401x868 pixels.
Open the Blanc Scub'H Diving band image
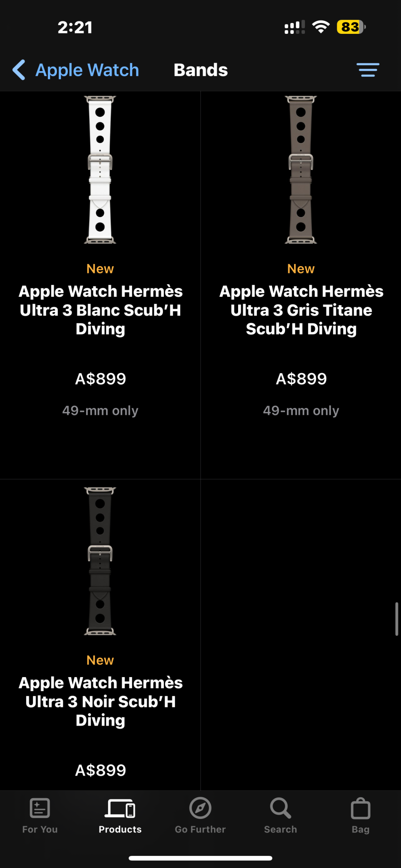click(x=100, y=169)
